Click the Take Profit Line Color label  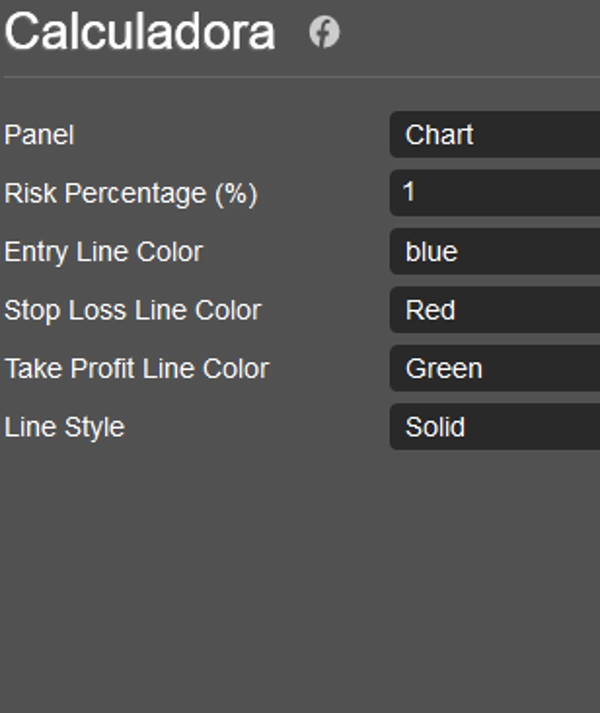tap(136, 369)
